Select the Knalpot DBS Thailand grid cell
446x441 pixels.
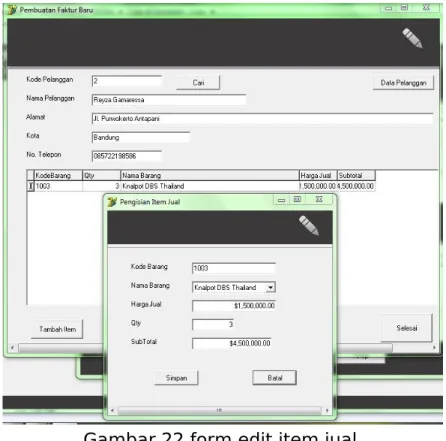pos(210,186)
